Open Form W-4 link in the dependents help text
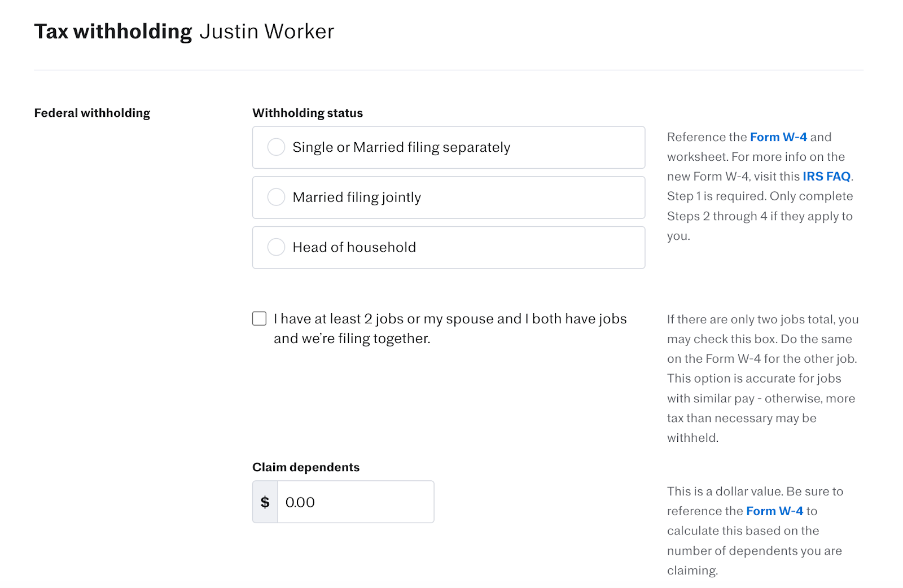This screenshot has width=903, height=588. coord(774,511)
